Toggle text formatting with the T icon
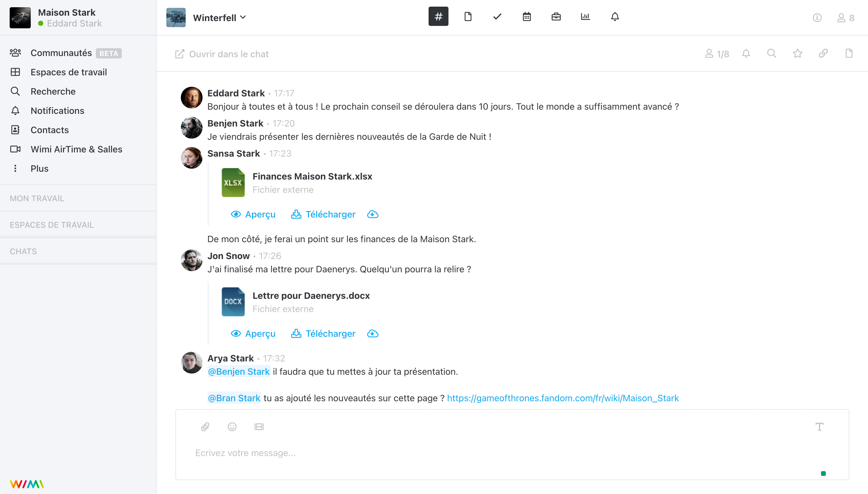This screenshot has height=494, width=868. point(820,427)
